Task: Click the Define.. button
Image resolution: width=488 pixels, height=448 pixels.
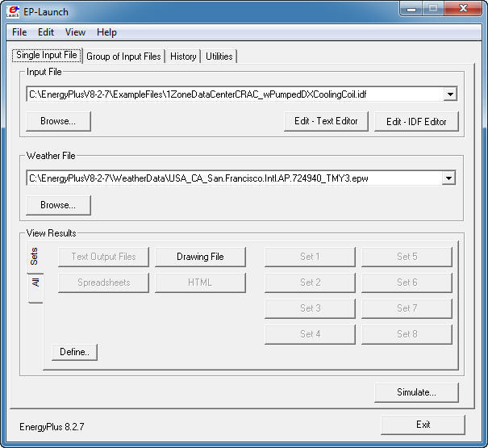Action: click(x=74, y=352)
